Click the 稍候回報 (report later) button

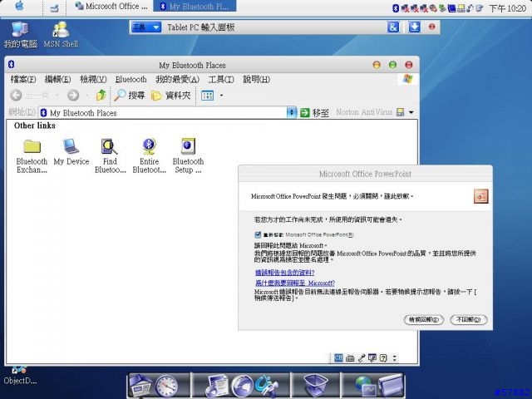pyautogui.click(x=423, y=319)
